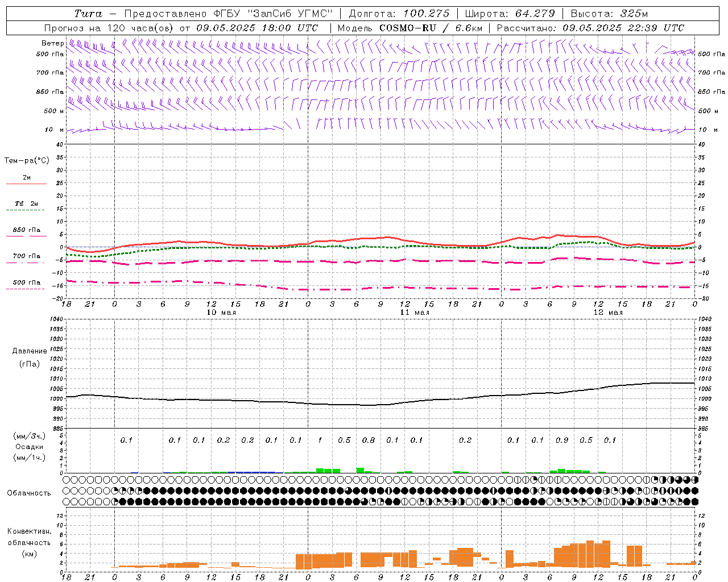Image resolution: width=728 pixels, height=582 pixels.
Task: Click the red 2m temperature curve
Action: (380, 238)
